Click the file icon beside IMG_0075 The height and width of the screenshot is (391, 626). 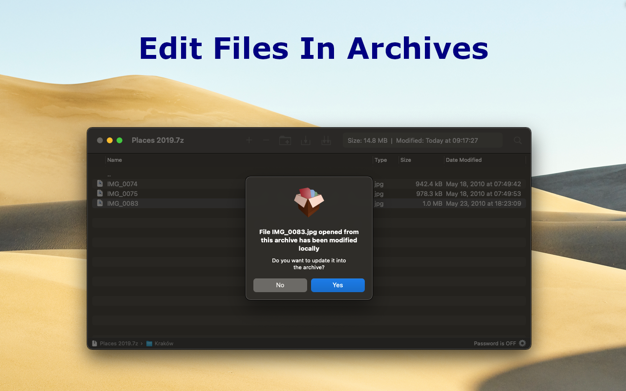pos(100,193)
